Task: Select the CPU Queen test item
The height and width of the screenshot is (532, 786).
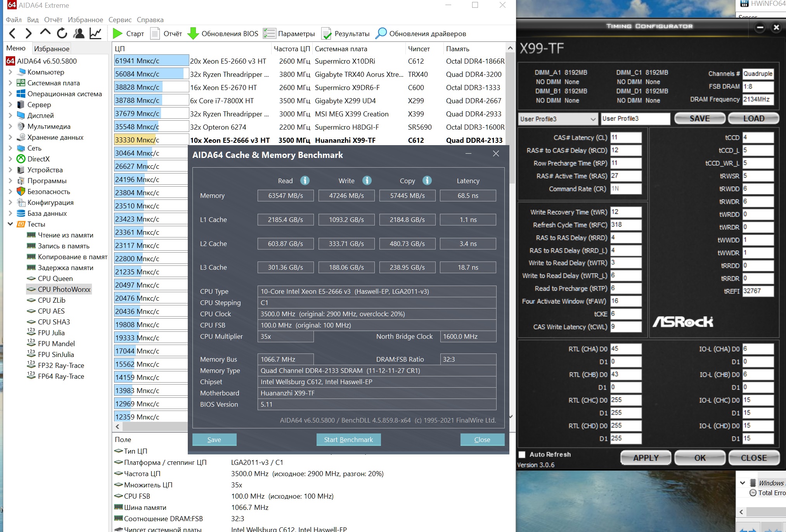Action: coord(55,279)
